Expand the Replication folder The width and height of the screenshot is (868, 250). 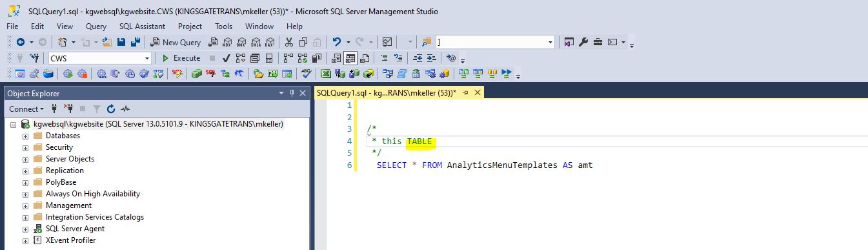coord(25,171)
